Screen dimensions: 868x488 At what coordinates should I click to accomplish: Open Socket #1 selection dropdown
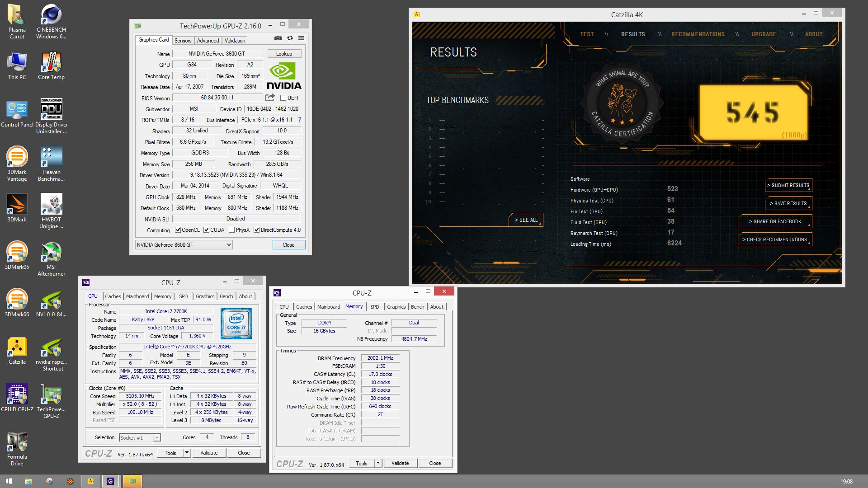tap(140, 437)
